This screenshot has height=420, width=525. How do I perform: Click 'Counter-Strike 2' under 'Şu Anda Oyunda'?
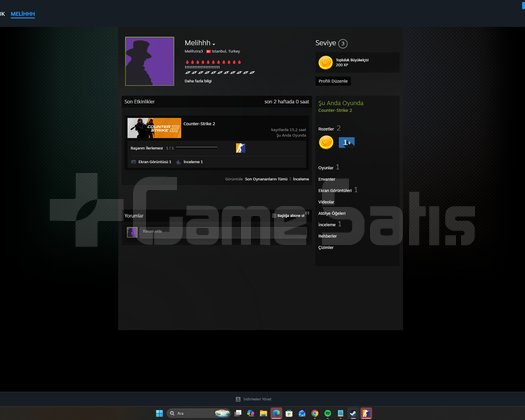pos(335,110)
